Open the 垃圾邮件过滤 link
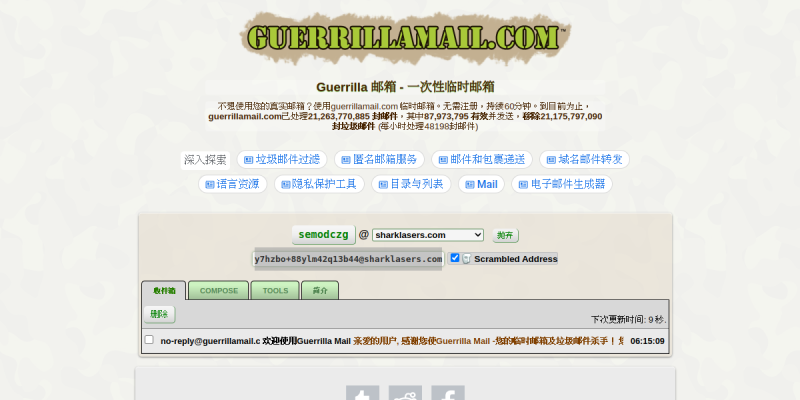This screenshot has width=800, height=400. click(x=282, y=159)
